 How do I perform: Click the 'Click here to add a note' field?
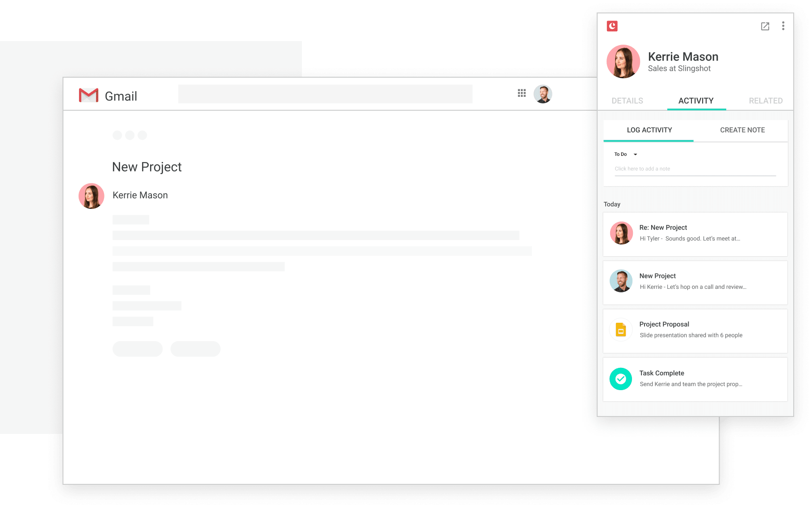[x=695, y=169]
